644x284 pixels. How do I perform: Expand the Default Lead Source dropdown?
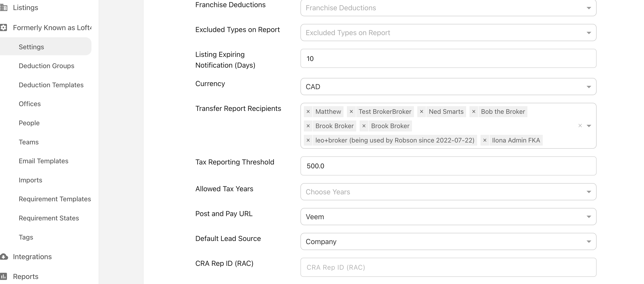pyautogui.click(x=448, y=241)
